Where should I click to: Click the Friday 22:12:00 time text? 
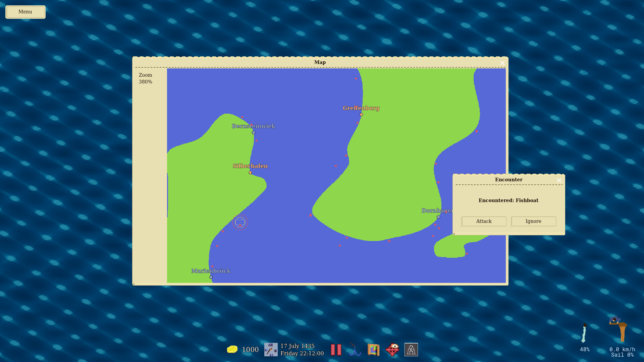[302, 353]
